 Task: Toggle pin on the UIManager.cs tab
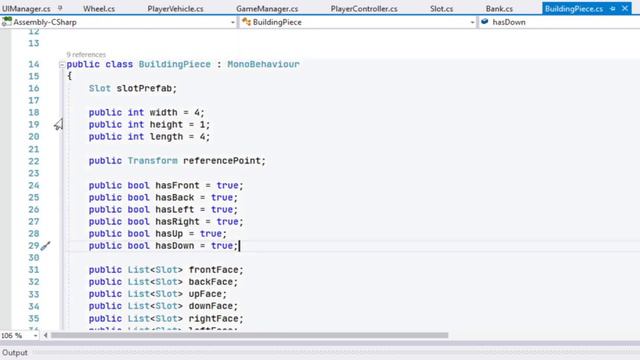(x=60, y=8)
